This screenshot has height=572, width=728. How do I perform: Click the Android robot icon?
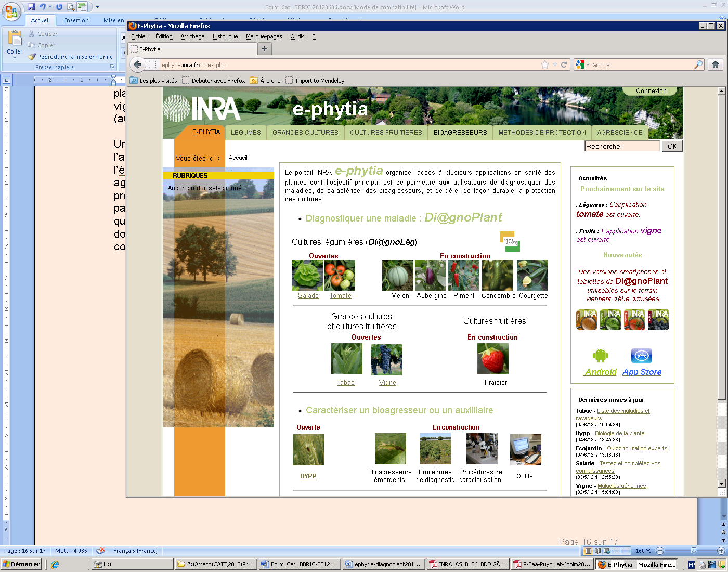click(601, 356)
